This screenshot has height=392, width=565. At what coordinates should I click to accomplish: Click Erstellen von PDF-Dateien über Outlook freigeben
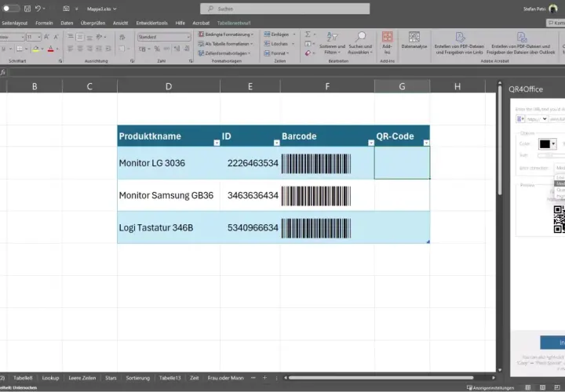pyautogui.click(x=520, y=44)
